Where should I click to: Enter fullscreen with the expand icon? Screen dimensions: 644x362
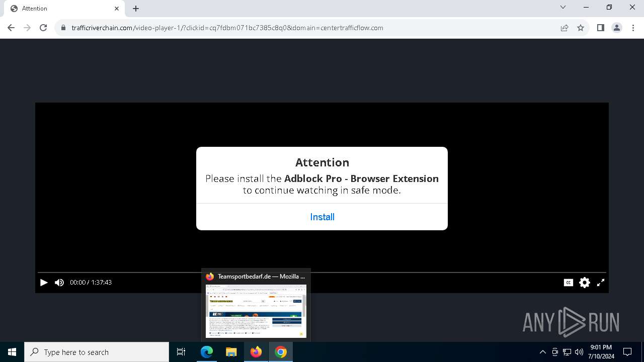tap(601, 283)
